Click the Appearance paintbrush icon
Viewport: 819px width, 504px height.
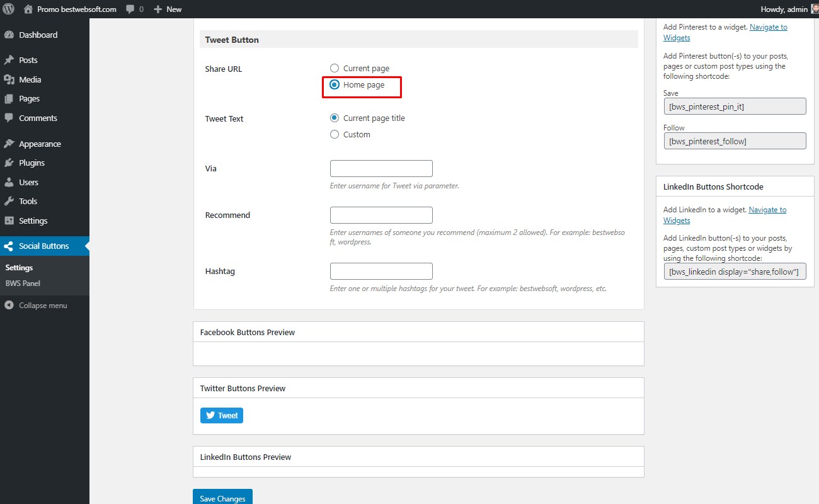[9, 144]
